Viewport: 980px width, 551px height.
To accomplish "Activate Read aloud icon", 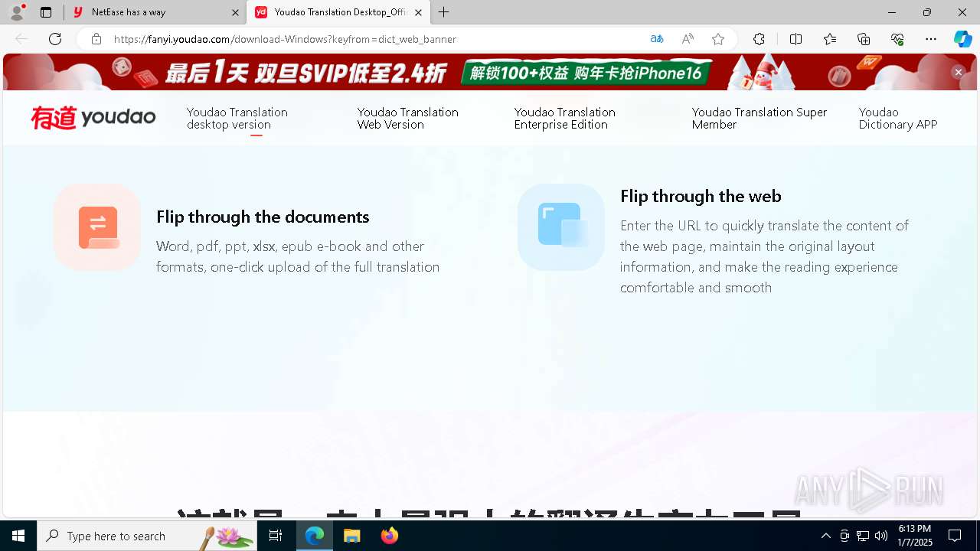I will [688, 39].
